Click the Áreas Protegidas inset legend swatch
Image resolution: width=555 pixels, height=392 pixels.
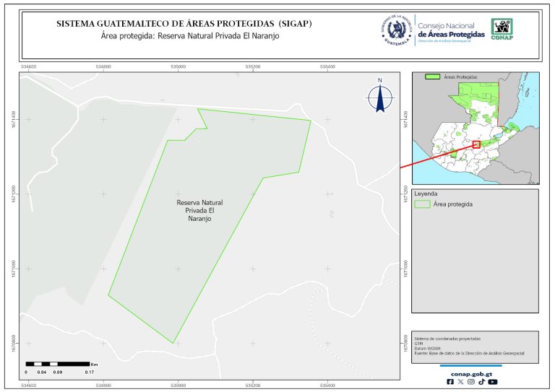click(x=432, y=76)
